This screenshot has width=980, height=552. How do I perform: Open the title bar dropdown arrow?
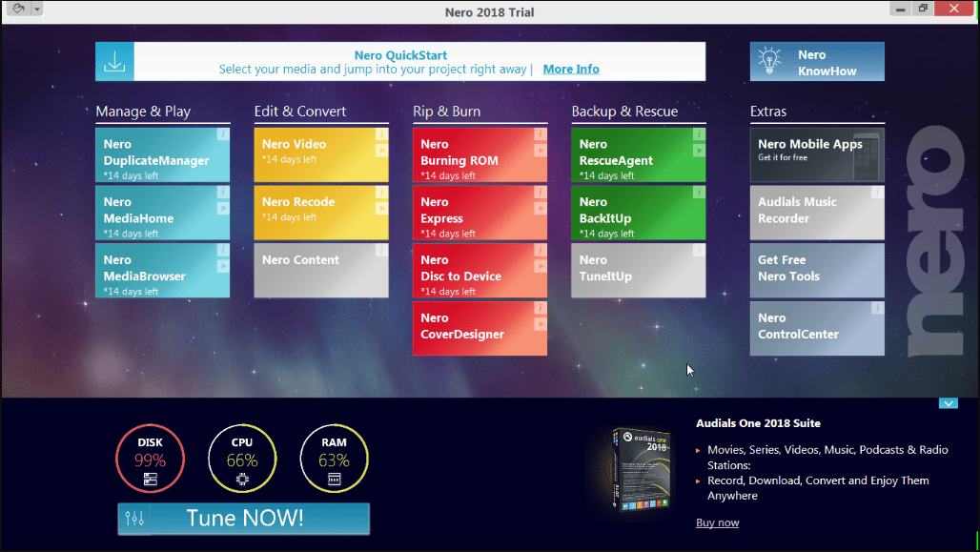coord(37,9)
